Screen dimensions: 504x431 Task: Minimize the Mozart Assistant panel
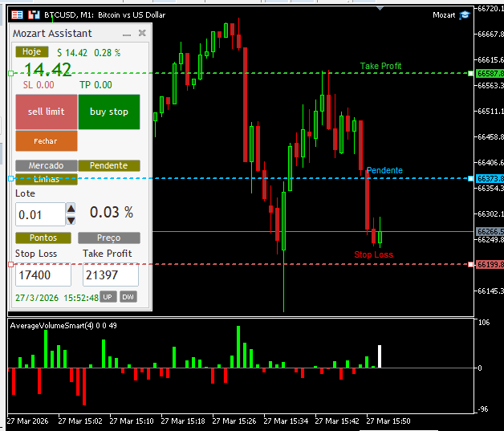[127, 34]
